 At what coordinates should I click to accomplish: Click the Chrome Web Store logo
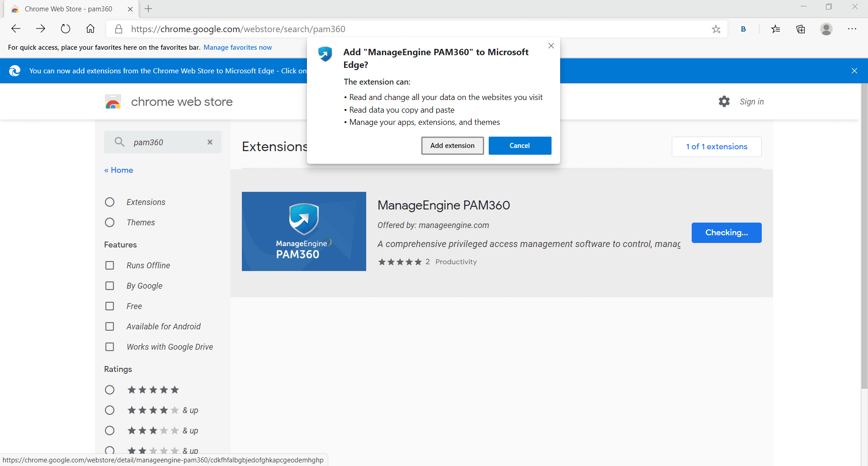tap(113, 102)
